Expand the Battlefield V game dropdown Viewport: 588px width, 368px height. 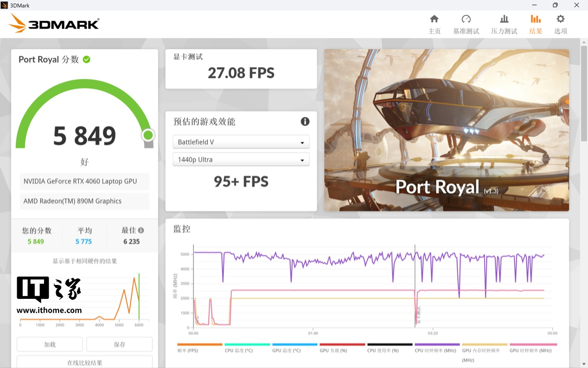(x=241, y=142)
